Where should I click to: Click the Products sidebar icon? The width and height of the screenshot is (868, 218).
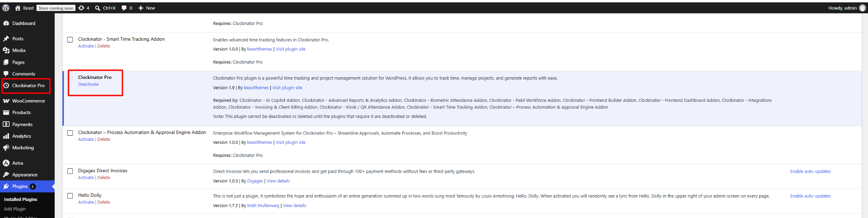pos(6,112)
